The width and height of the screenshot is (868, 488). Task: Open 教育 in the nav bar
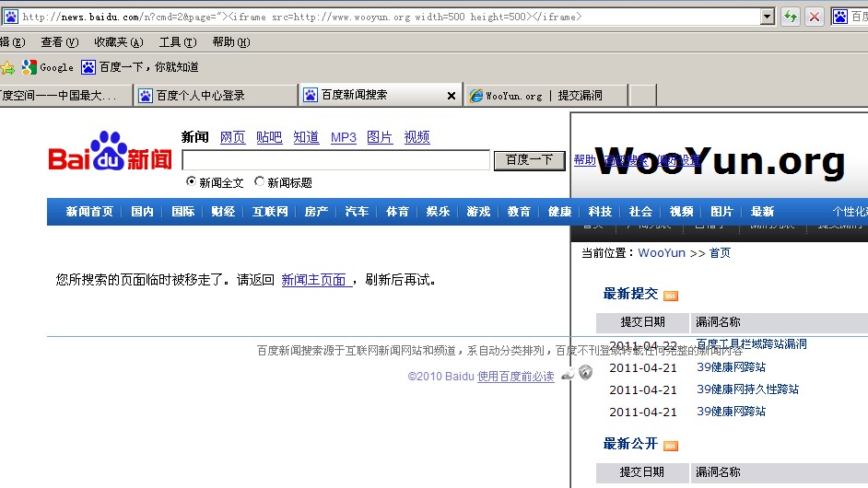[x=519, y=212]
